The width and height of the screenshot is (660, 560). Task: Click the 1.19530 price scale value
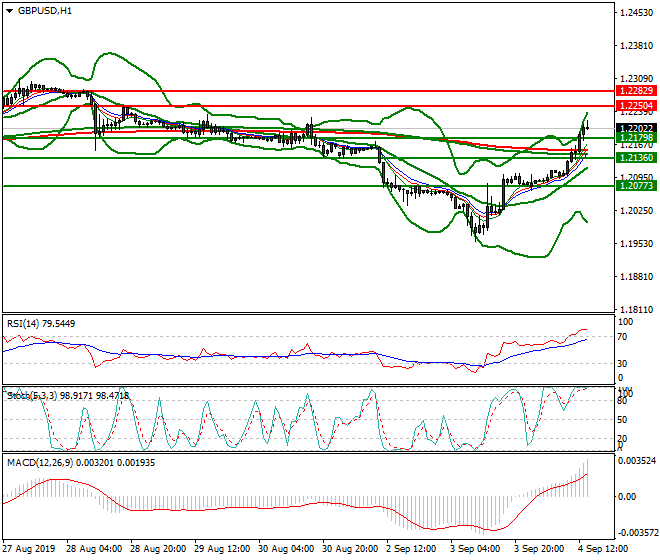pyautogui.click(x=637, y=244)
